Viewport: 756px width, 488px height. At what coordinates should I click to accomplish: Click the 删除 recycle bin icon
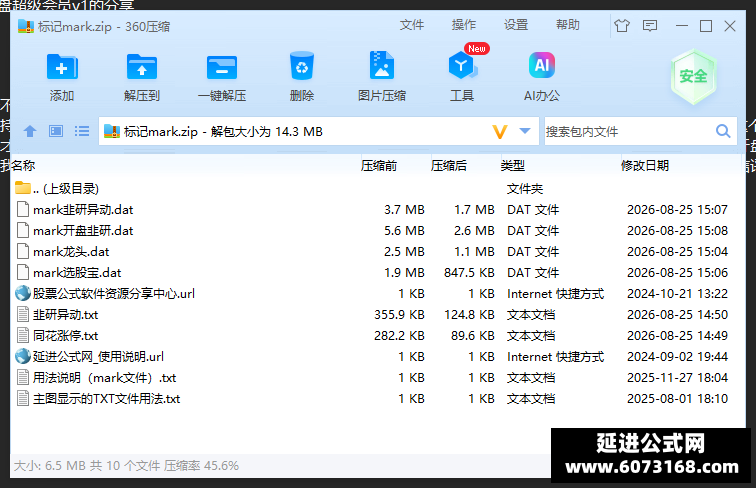pos(302,66)
